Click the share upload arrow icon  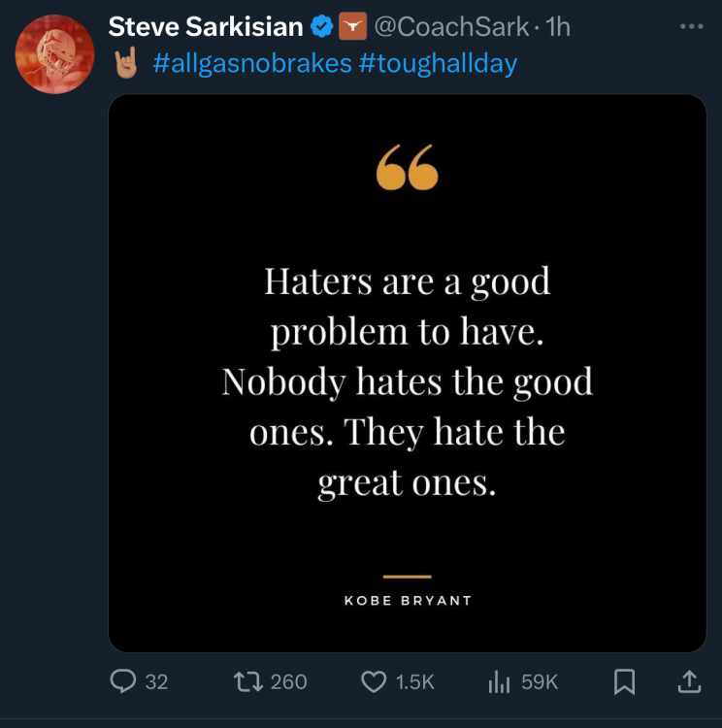pyautogui.click(x=688, y=682)
